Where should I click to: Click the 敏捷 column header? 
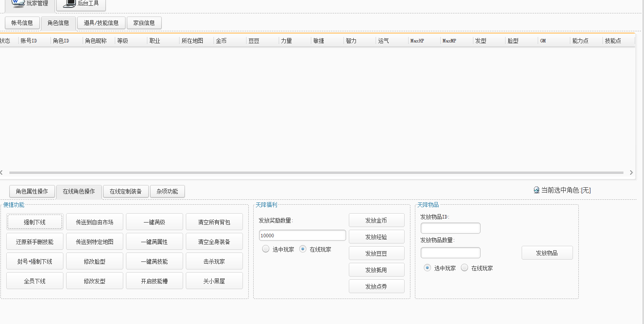[327, 41]
